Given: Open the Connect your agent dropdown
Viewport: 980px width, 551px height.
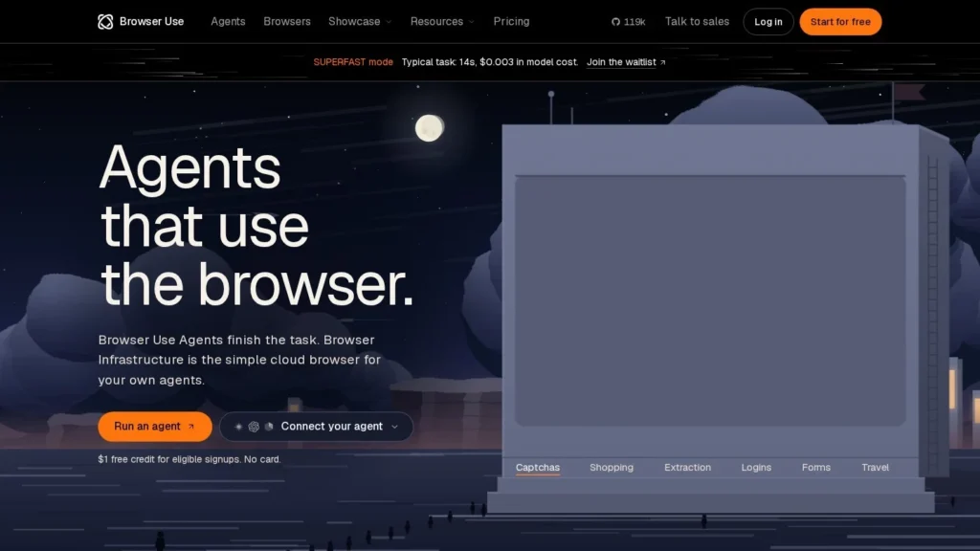Looking at the screenshot, I should pos(316,426).
